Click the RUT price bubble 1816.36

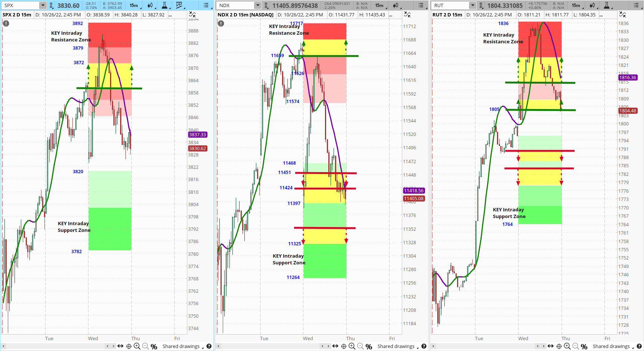tap(628, 77)
